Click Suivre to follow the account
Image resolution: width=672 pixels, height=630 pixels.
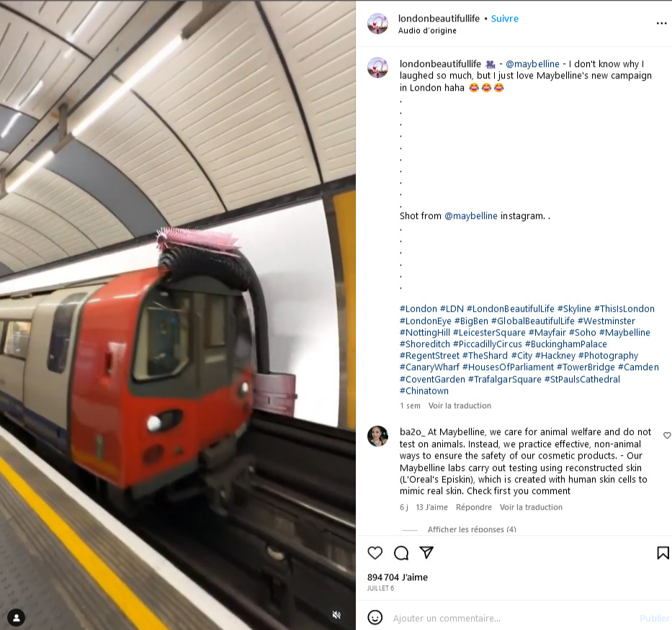click(504, 19)
